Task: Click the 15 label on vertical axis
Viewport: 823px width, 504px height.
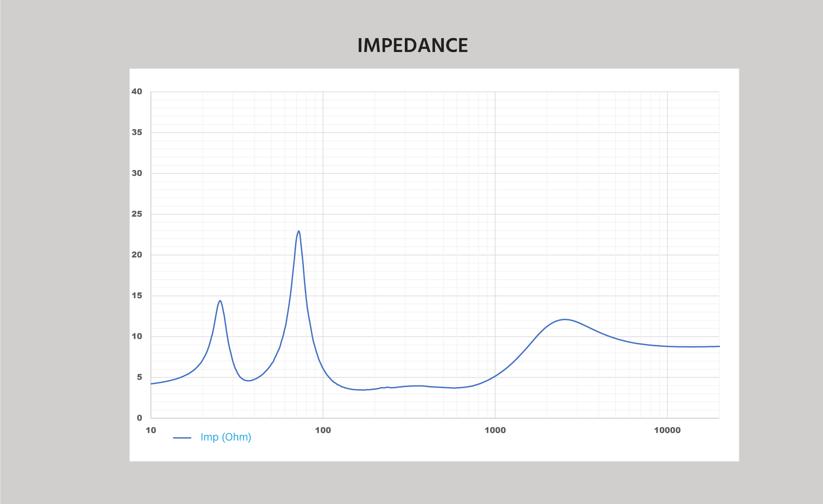Action: pyautogui.click(x=137, y=296)
